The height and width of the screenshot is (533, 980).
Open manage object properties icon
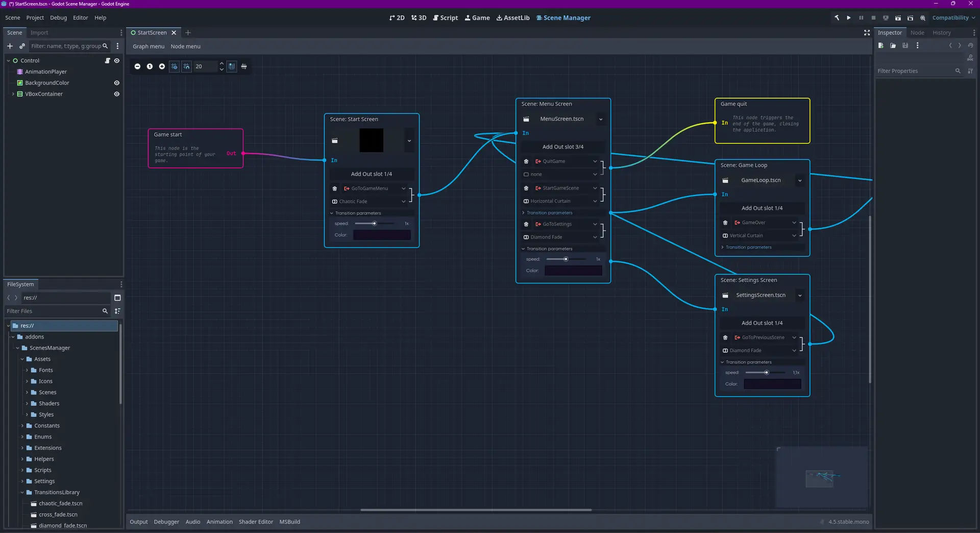tap(970, 71)
